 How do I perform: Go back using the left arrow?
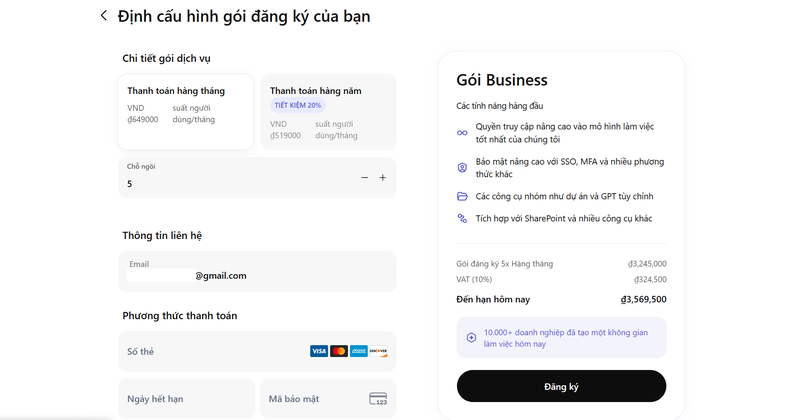104,16
